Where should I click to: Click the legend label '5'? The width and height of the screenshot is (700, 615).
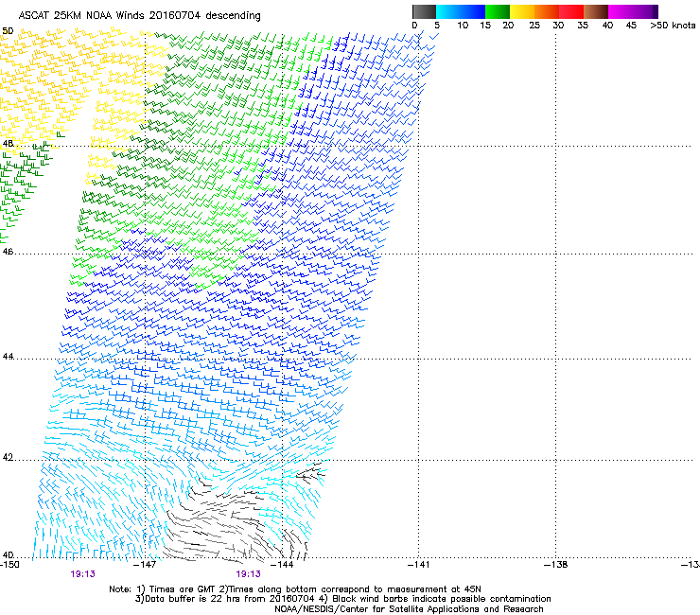point(437,26)
